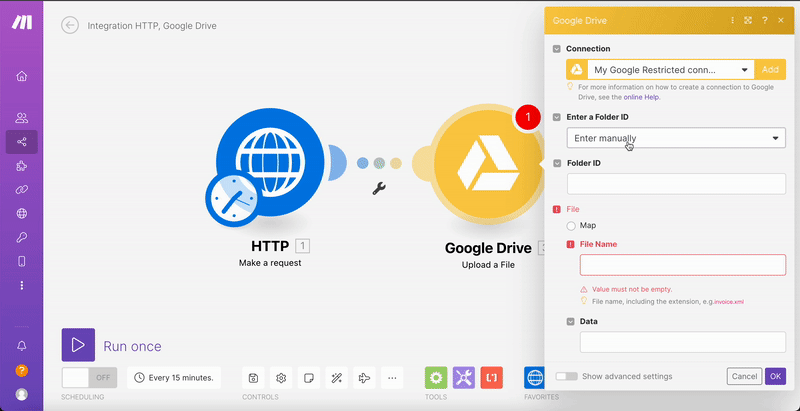Open the connection dropdown
Viewport: 800px width, 411px height.
click(x=670, y=69)
